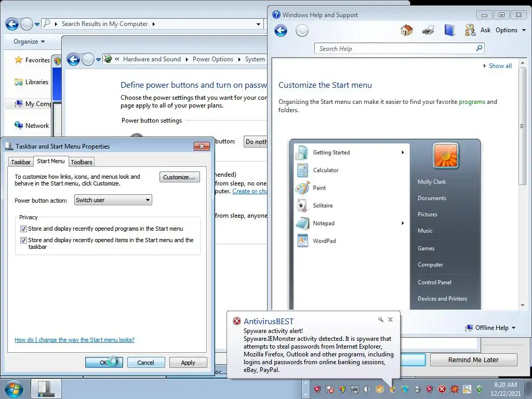
Task: Switch to the Taskbar tab
Action: (x=21, y=162)
